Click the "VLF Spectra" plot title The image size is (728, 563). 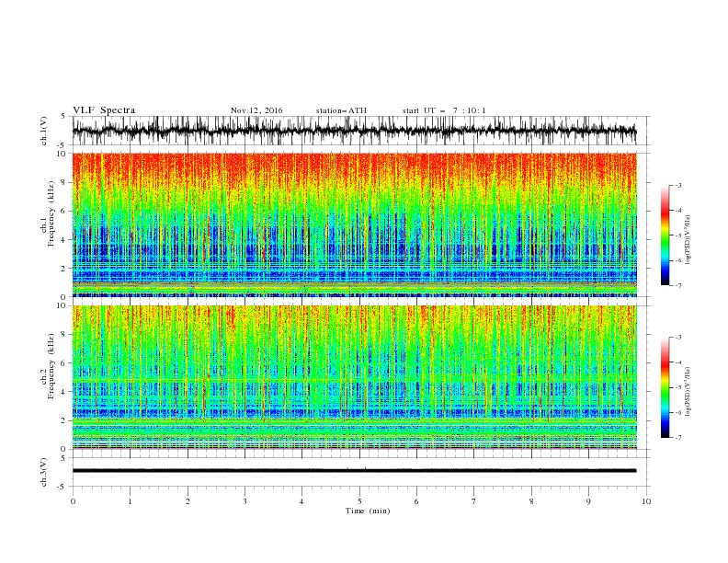point(104,110)
